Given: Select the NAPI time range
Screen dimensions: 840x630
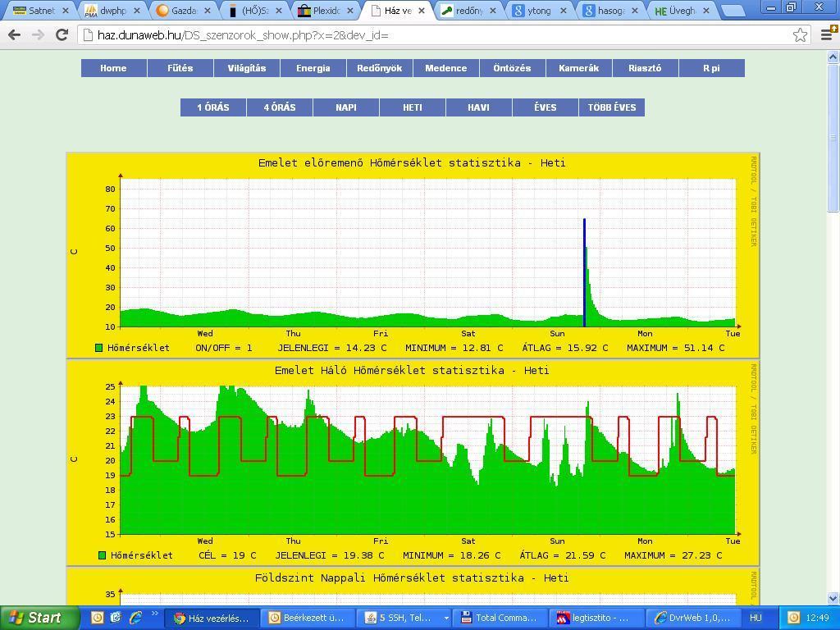Looking at the screenshot, I should 346,107.
